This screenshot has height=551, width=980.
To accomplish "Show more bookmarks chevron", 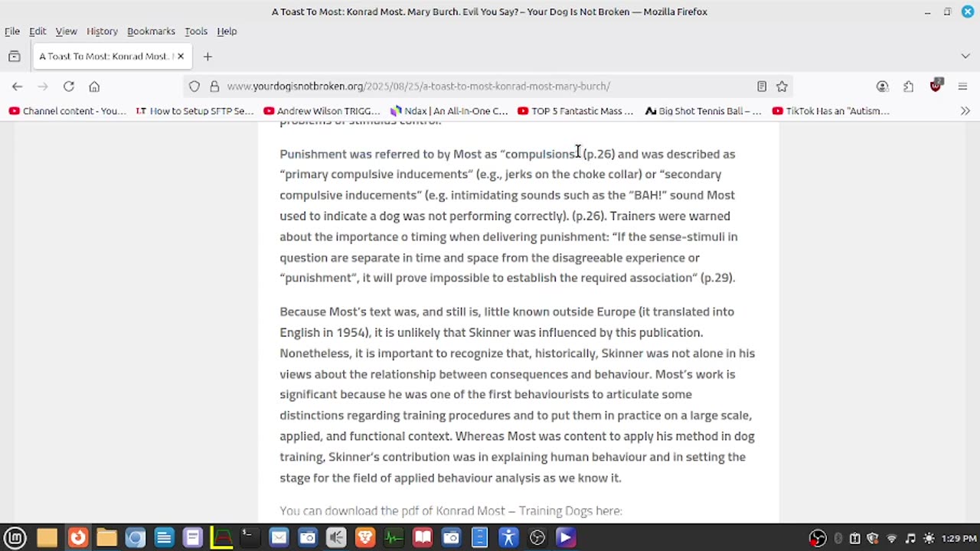I will click(x=965, y=111).
